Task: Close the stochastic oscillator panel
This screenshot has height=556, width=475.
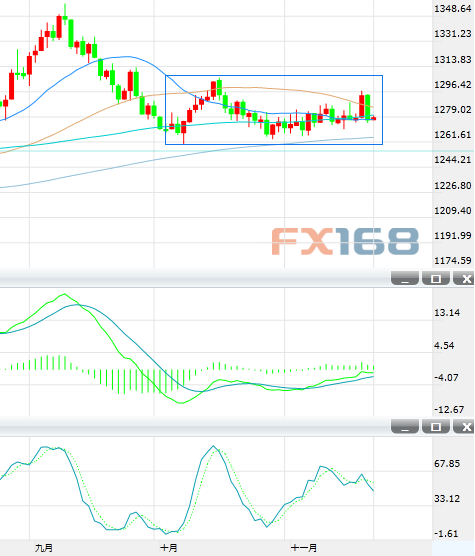Action: point(464,427)
